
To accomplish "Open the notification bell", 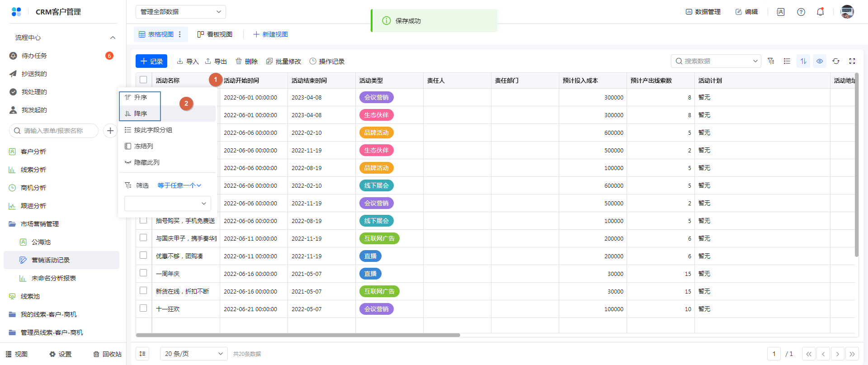I will (820, 12).
